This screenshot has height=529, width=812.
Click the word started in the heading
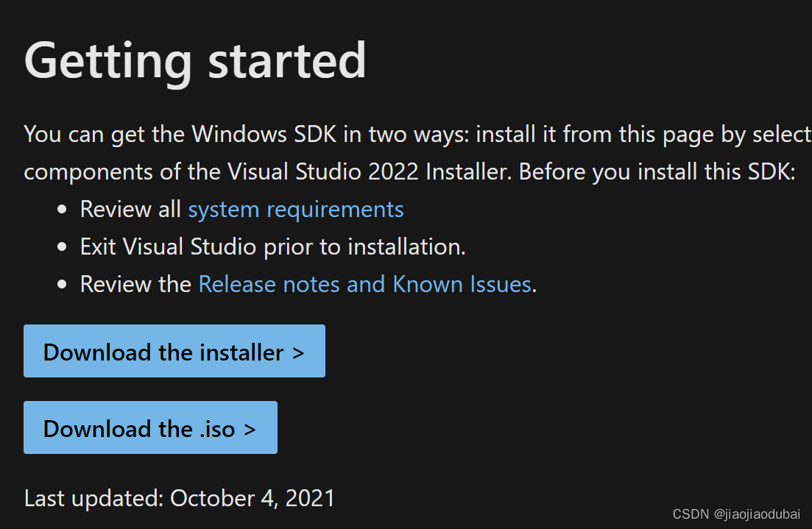coord(287,60)
